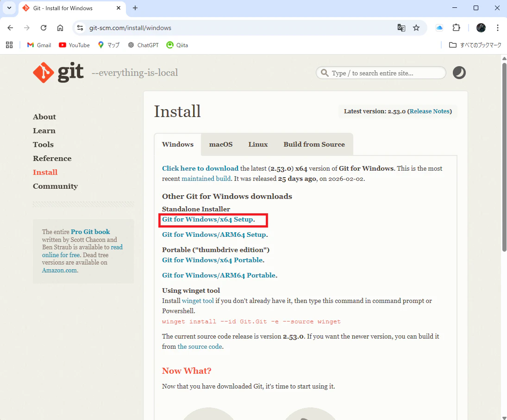Image resolution: width=507 pixels, height=420 pixels.
Task: Click the vertical page scrollbar thumb
Action: point(504,157)
